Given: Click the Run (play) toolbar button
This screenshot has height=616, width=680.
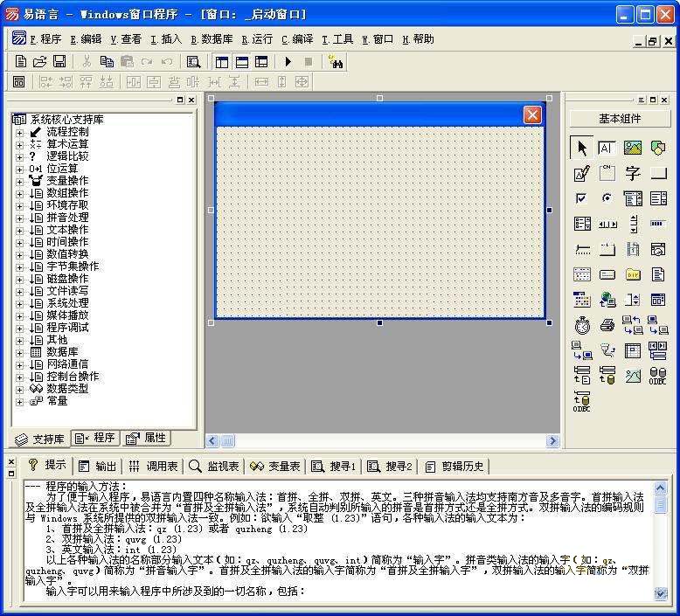Looking at the screenshot, I should 288,61.
